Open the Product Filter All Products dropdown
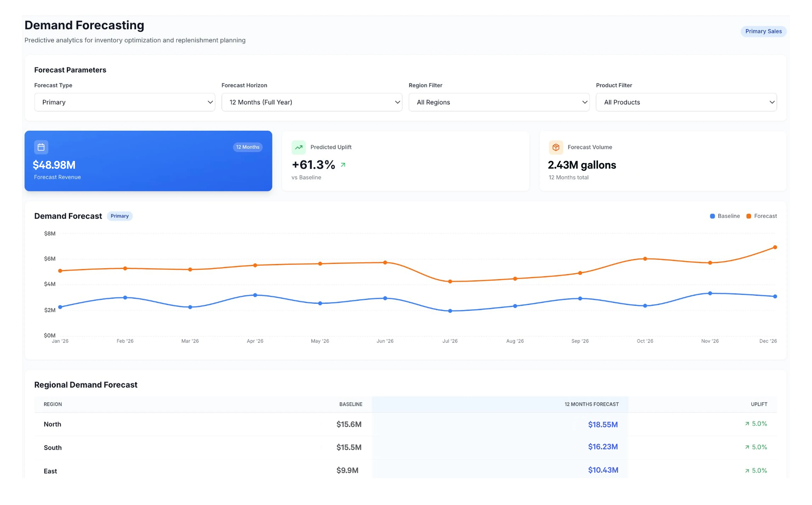 coord(686,102)
